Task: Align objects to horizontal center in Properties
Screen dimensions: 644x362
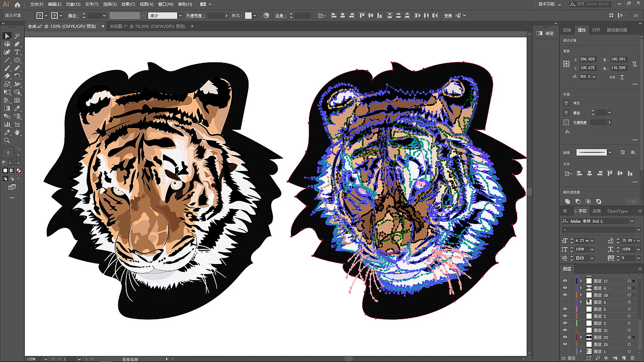Action: (x=589, y=173)
